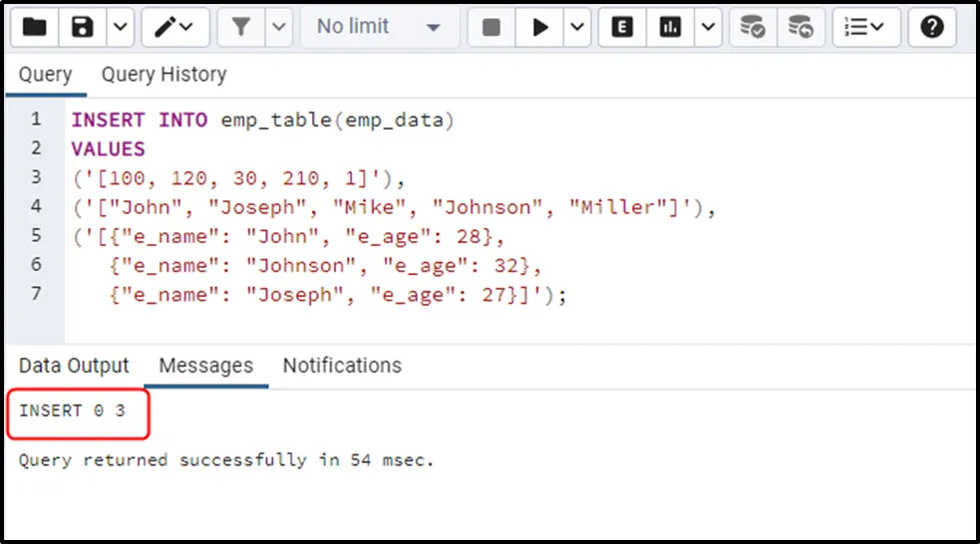Click the Commit database icon
Viewport: 980px width, 544px height.
(753, 28)
